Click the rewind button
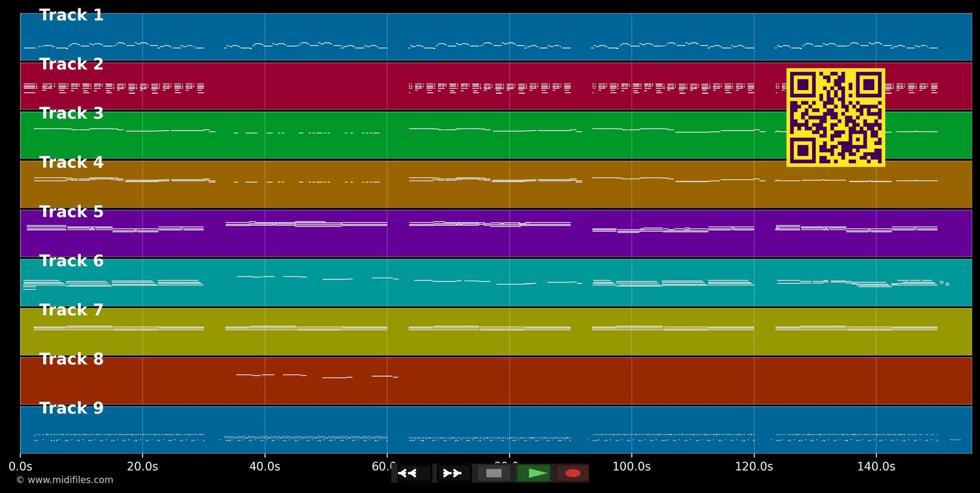 (x=414, y=473)
